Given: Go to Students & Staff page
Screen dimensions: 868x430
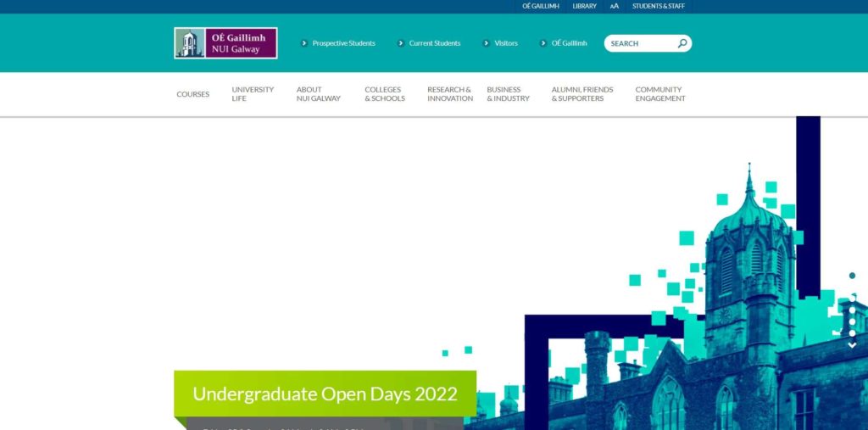Looking at the screenshot, I should pos(658,6).
